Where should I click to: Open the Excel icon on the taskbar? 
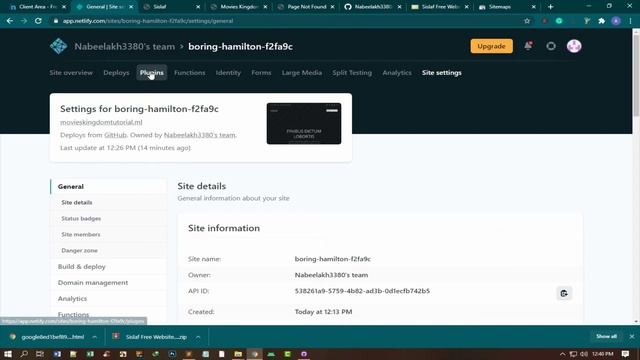point(90,354)
